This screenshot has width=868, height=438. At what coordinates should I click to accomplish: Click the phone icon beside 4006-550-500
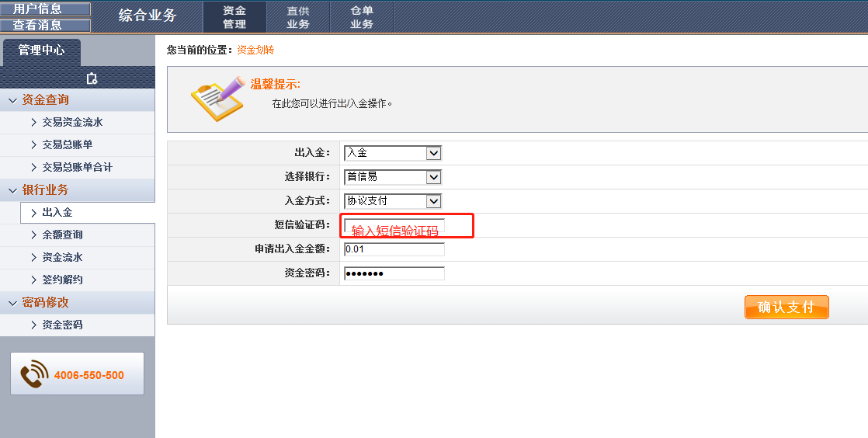tap(34, 374)
